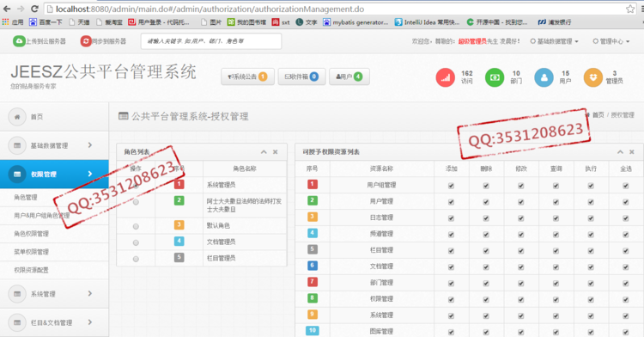Open the apps grid in bookmarks bar
Screen dimensions: 644x337
point(5,21)
